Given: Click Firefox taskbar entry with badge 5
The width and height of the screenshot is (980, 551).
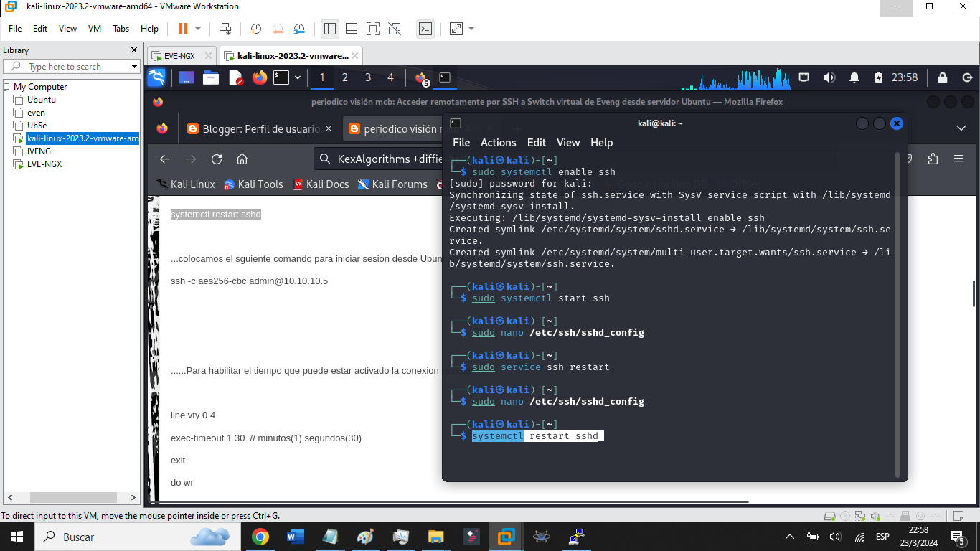Looking at the screenshot, I should click(x=422, y=78).
